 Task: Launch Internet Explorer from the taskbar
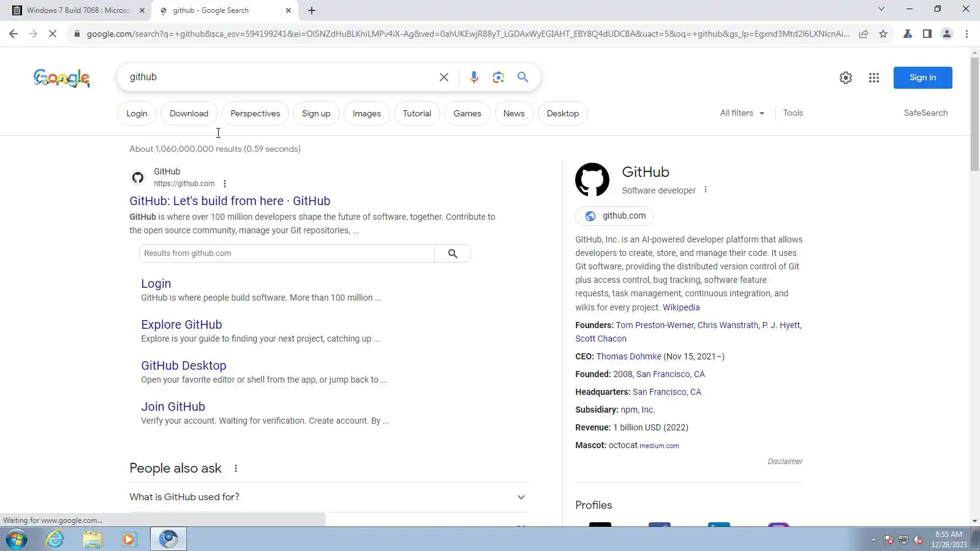(55, 539)
